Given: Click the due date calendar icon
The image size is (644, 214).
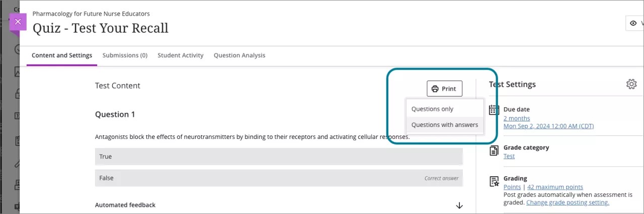Looking at the screenshot, I should pyautogui.click(x=494, y=110).
